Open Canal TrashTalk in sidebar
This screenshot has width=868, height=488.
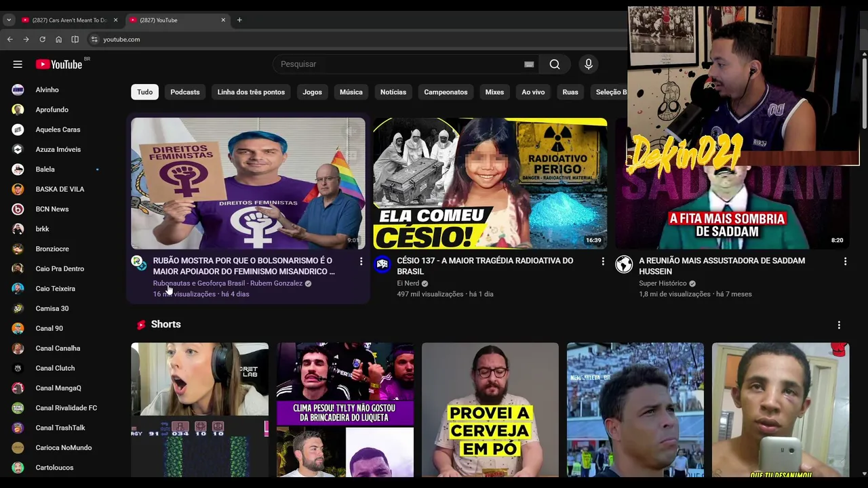click(60, 428)
